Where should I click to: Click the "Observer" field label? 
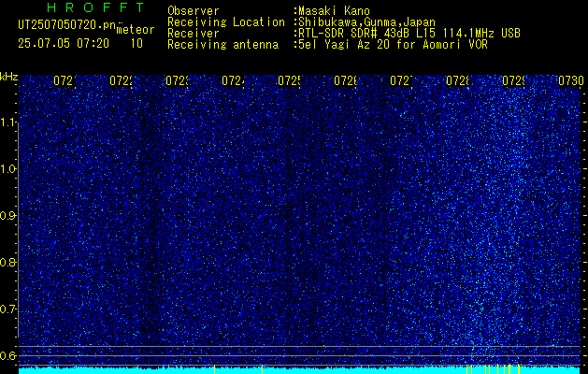click(x=194, y=11)
